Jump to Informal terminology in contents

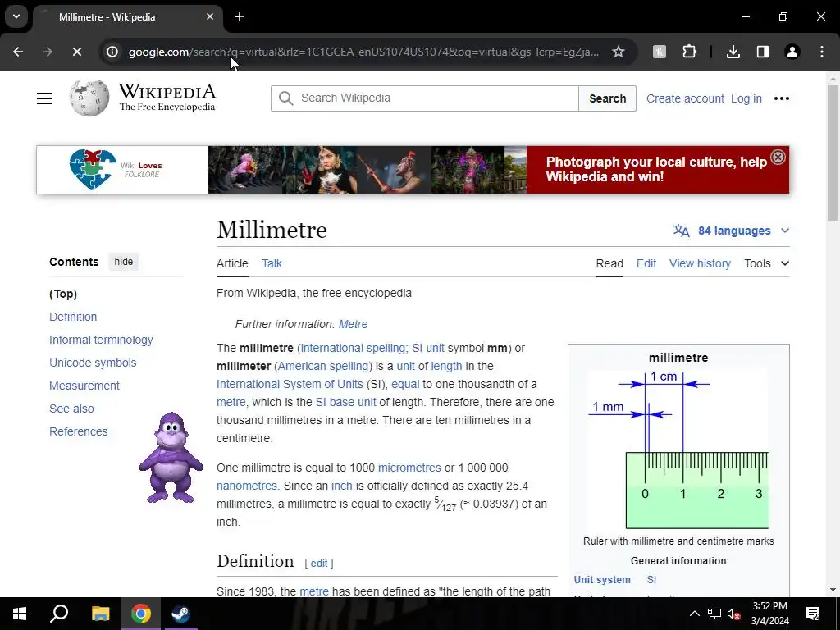(x=101, y=340)
